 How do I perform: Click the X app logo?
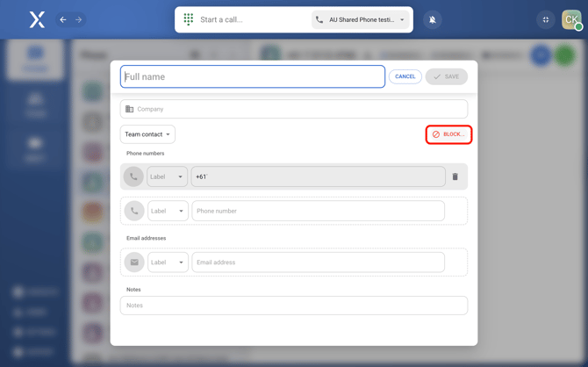coord(37,19)
